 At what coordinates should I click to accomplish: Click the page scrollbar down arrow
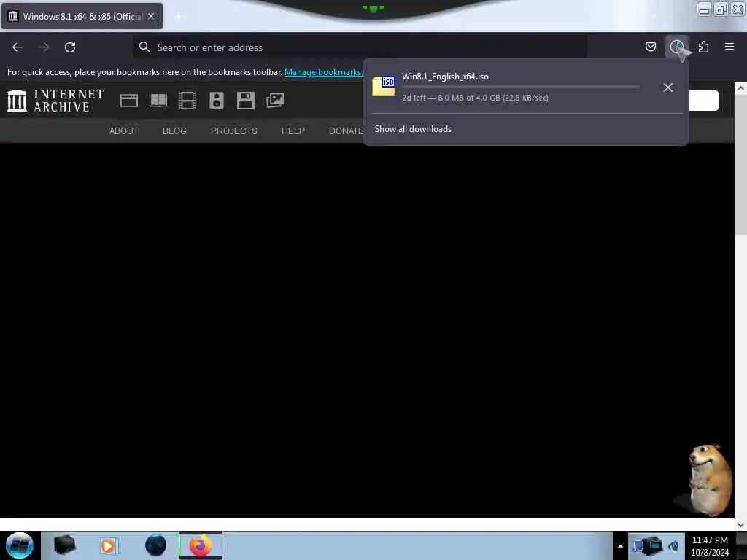740,524
